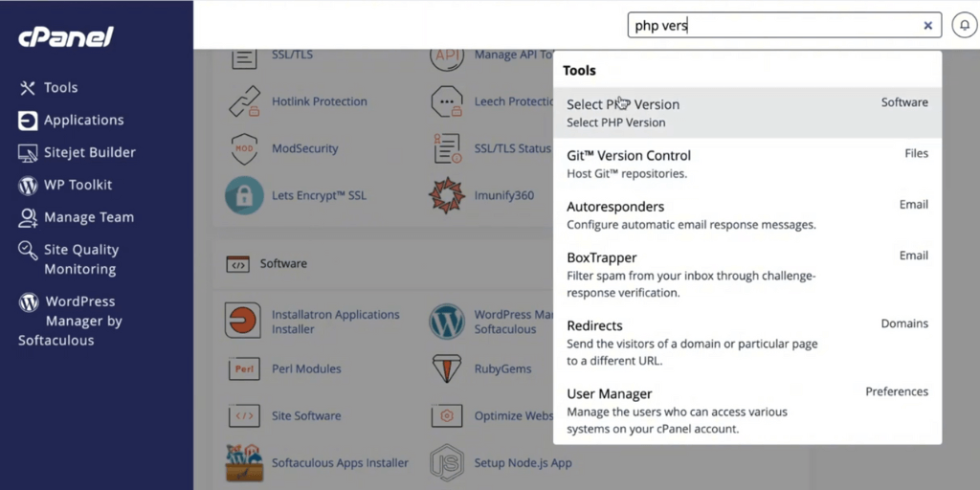Click the Leech Protection icon
The width and height of the screenshot is (980, 490).
pyautogui.click(x=447, y=101)
